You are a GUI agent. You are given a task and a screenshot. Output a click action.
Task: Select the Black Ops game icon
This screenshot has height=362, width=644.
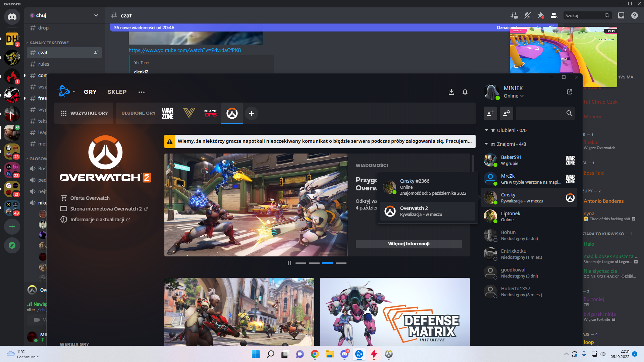tap(211, 113)
